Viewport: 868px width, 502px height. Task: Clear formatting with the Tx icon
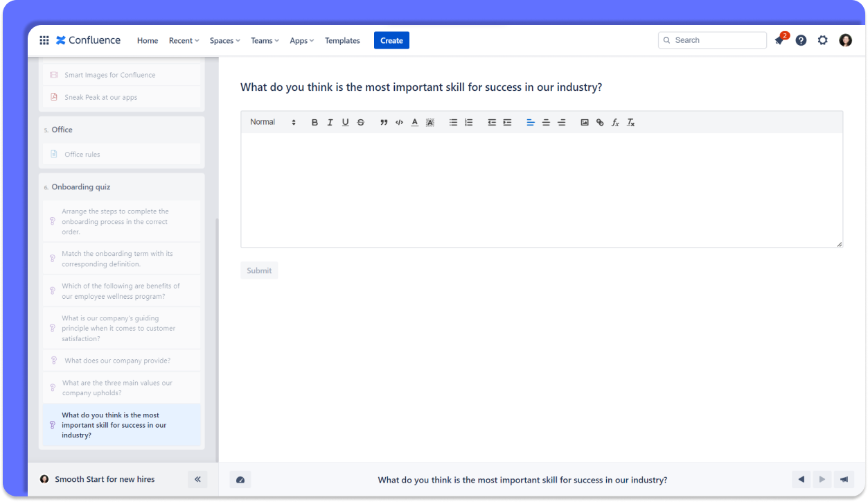tap(630, 123)
